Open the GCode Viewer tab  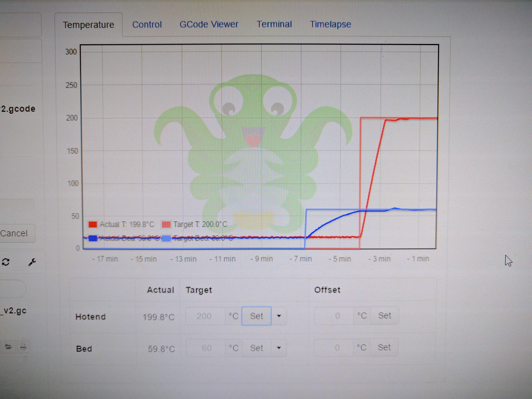[209, 24]
